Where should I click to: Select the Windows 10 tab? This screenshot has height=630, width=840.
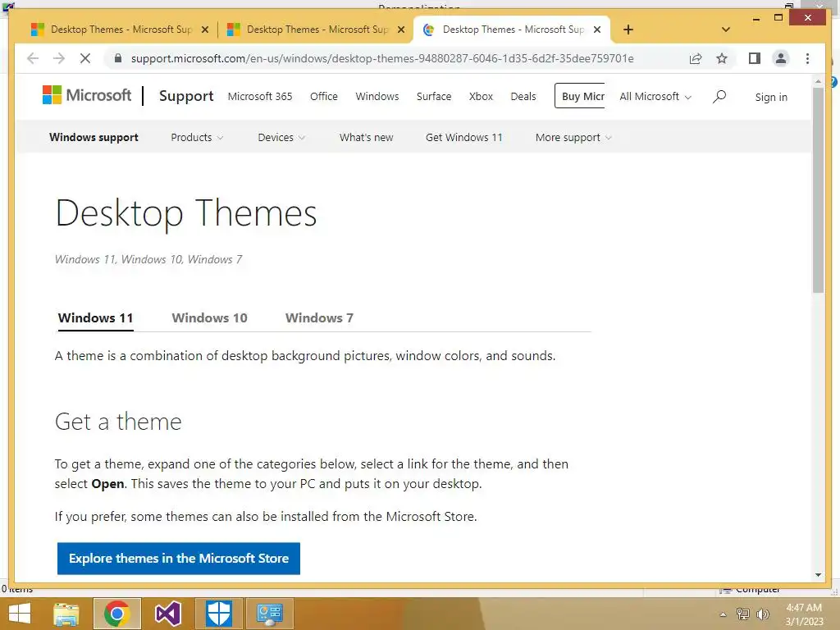pyautogui.click(x=209, y=318)
